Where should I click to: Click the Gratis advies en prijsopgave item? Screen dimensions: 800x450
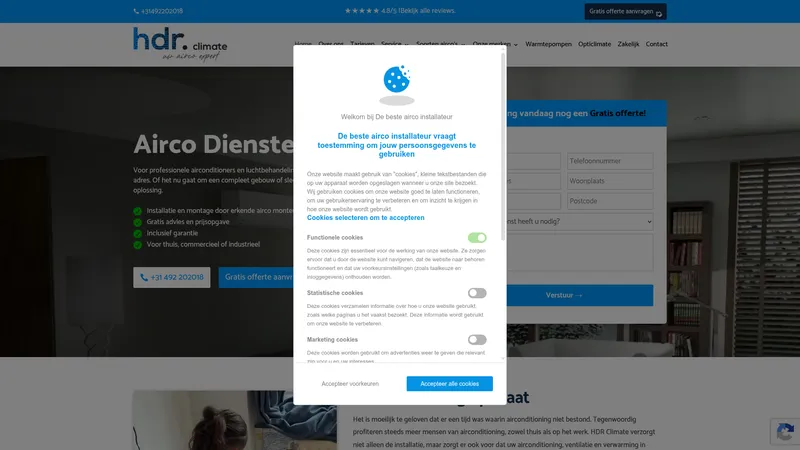188,222
